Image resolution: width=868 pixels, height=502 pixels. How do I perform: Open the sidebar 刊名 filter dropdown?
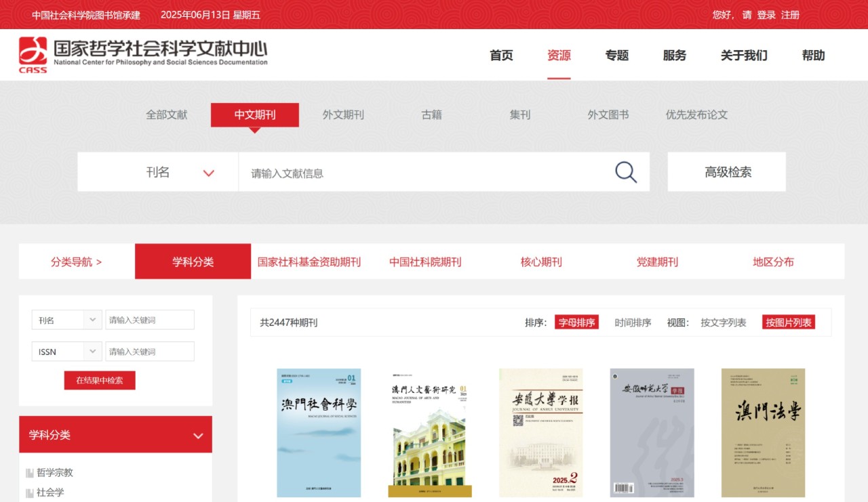(67, 320)
